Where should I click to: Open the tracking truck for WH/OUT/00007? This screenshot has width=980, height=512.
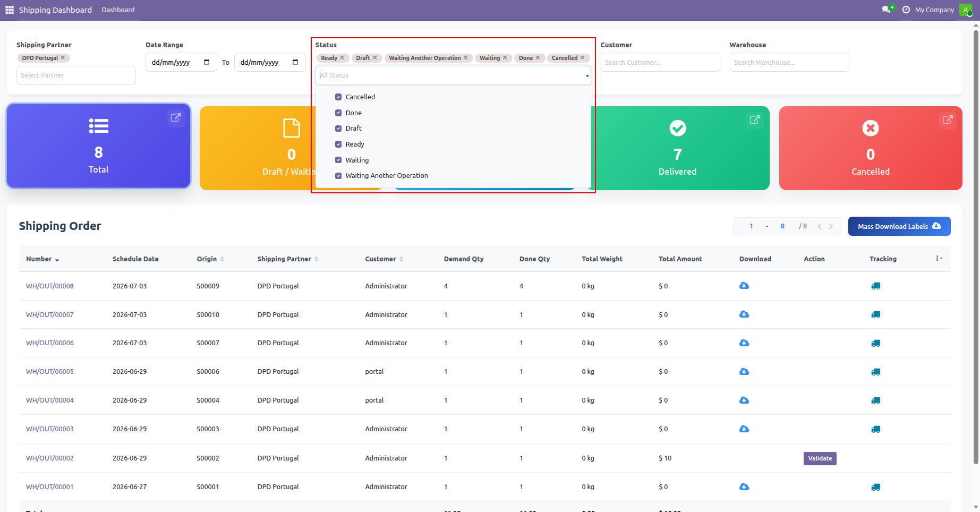(876, 314)
